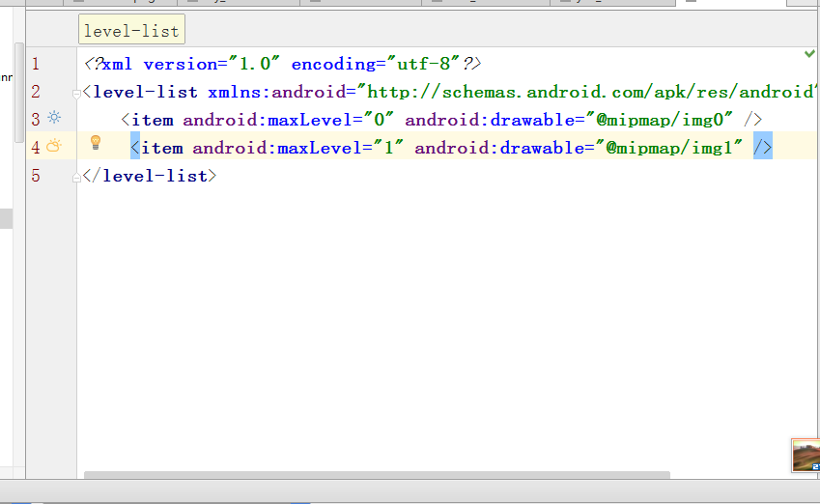Click the left panel vertical scrollbar
The height and width of the screenshot is (504, 820).
pos(18,93)
